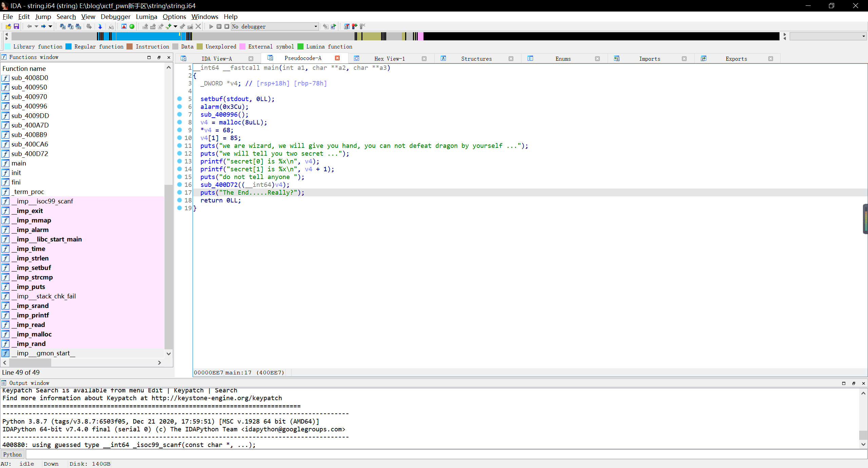Open the Debugger menu
The height and width of the screenshot is (468, 868).
tap(115, 17)
